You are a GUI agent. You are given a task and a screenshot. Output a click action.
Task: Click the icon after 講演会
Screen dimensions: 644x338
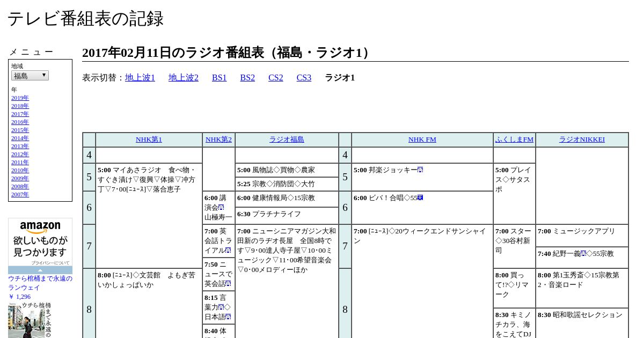(221, 208)
